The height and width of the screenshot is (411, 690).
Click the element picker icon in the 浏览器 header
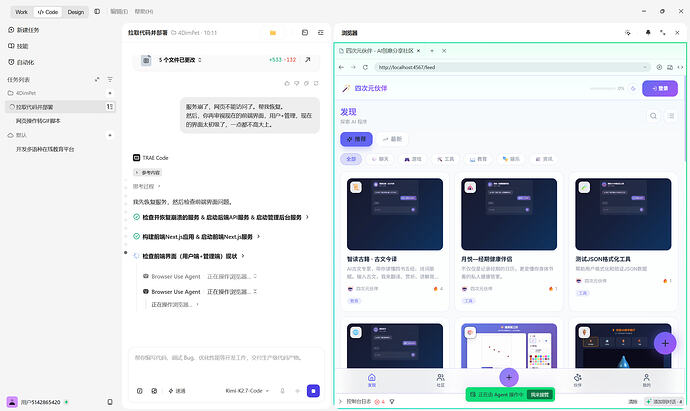coord(628,33)
